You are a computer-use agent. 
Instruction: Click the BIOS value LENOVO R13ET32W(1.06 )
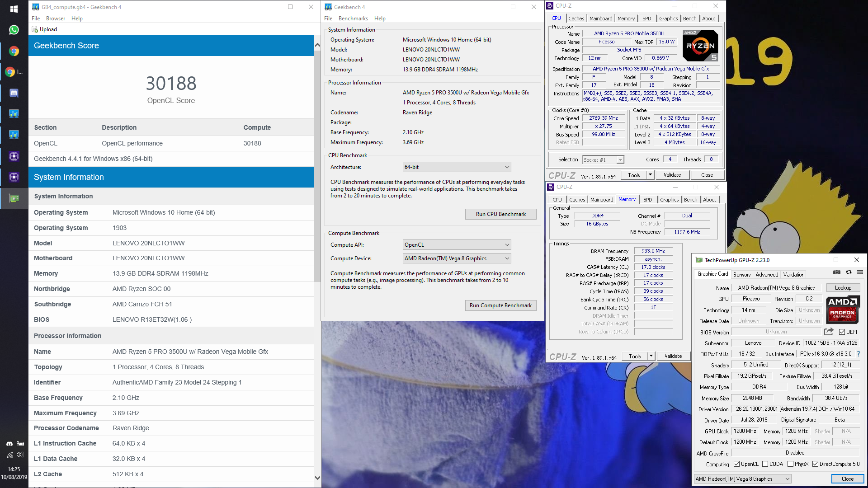point(152,319)
